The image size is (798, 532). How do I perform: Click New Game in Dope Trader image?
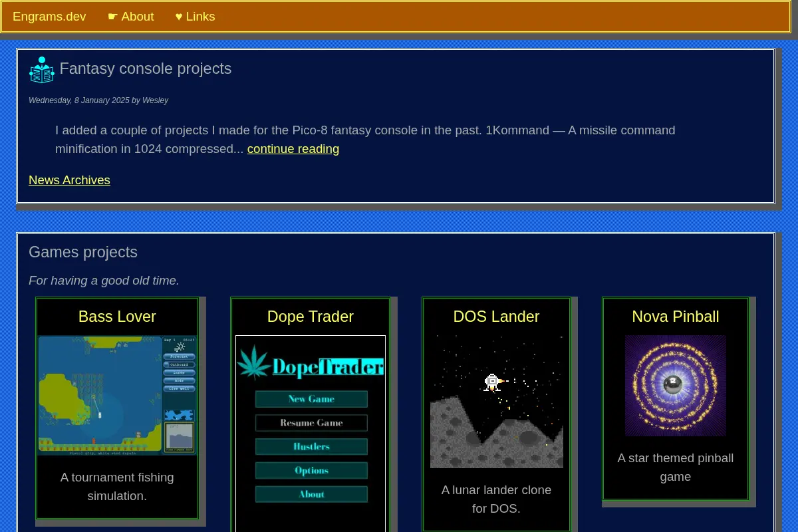(311, 399)
